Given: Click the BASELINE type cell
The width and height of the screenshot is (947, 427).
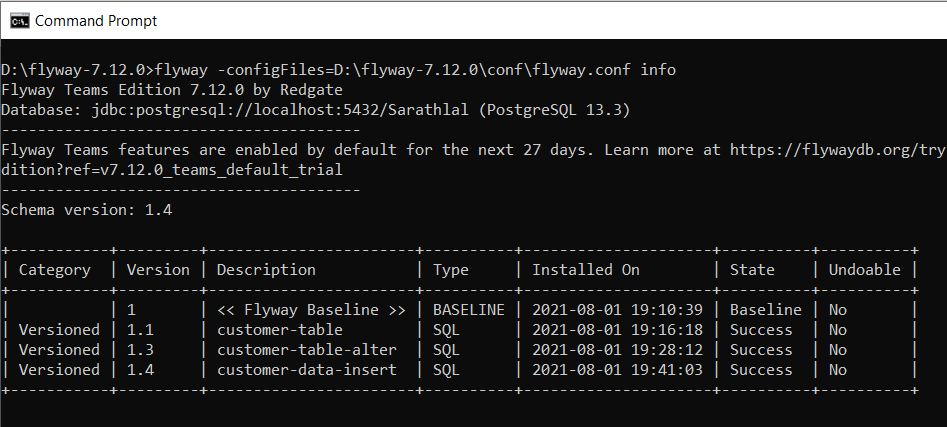Looking at the screenshot, I should click(469, 310).
